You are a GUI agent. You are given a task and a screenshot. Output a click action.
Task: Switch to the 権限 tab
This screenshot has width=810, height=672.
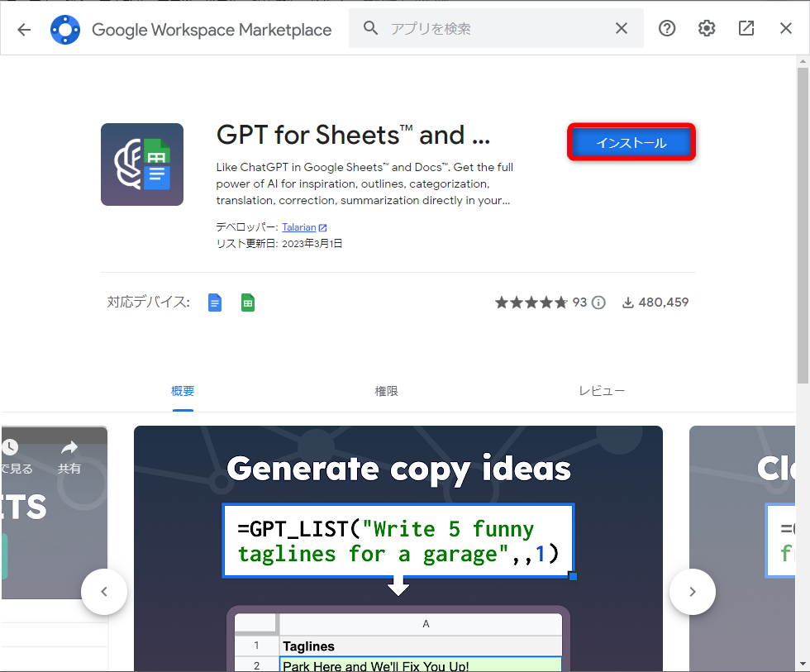pyautogui.click(x=387, y=391)
